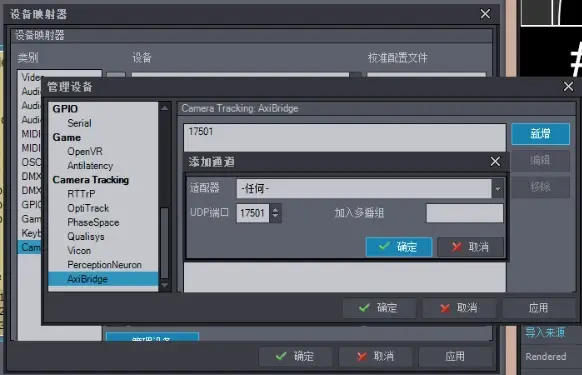Click the 移除 button

click(x=540, y=187)
